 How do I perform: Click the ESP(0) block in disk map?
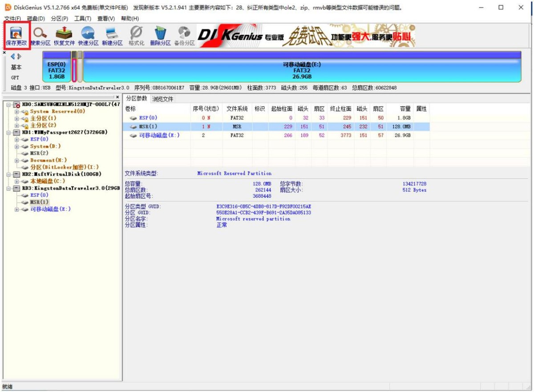point(56,70)
